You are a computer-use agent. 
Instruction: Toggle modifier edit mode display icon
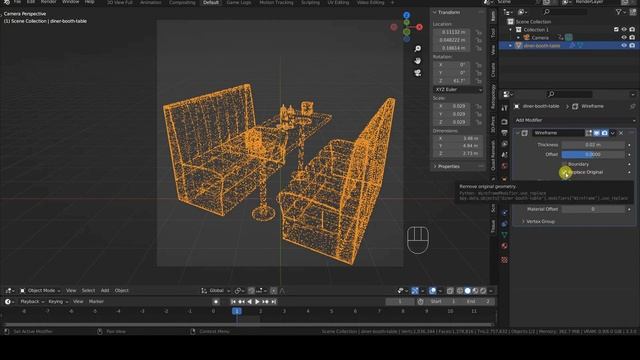[x=589, y=133]
